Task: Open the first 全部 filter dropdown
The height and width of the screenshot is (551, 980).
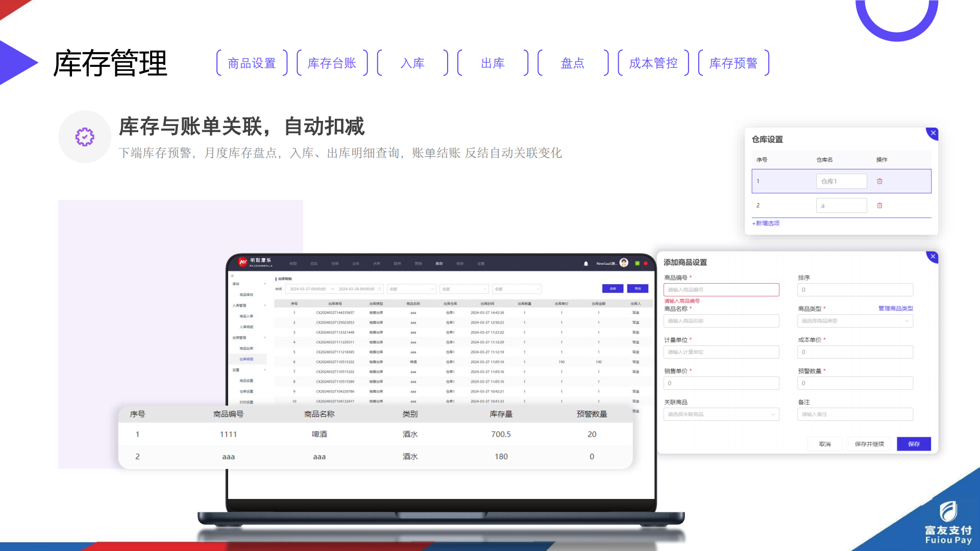Action: [411, 289]
